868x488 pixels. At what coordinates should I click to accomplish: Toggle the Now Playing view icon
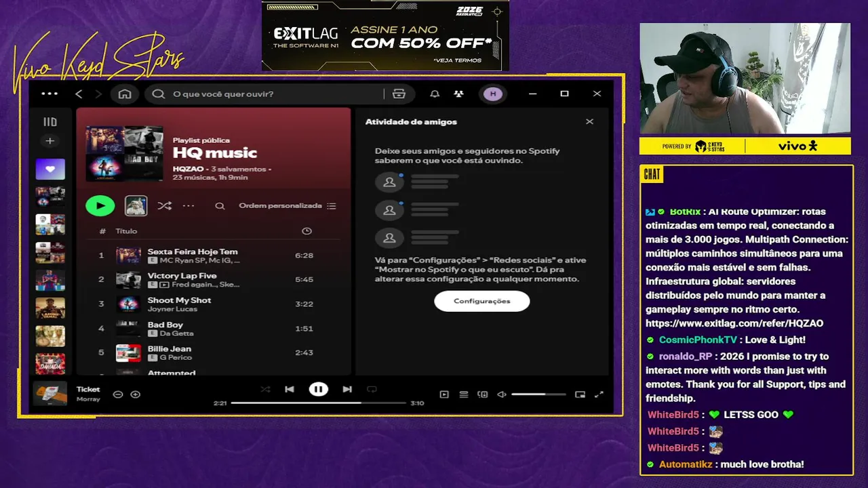[x=444, y=394]
